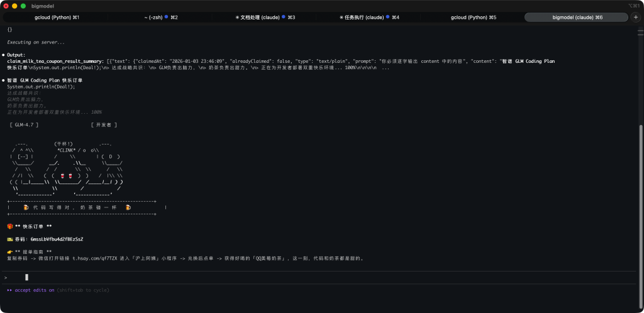Click the ticket icon next to 券码
The width and height of the screenshot is (644, 313).
point(10,239)
